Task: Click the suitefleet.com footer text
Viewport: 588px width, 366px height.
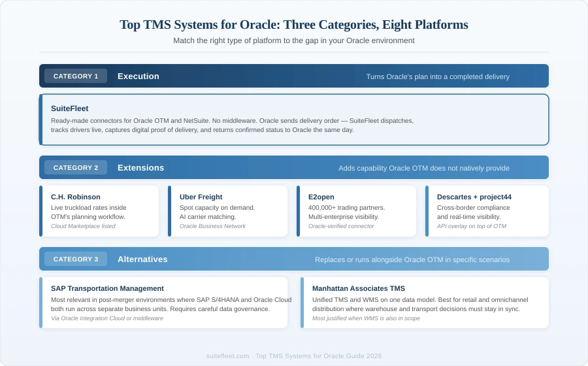Action: click(294, 356)
